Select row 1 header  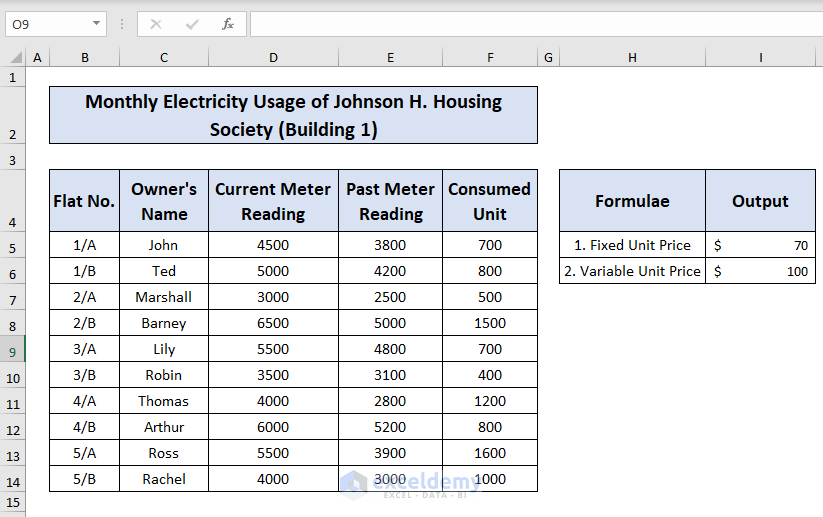click(x=13, y=78)
